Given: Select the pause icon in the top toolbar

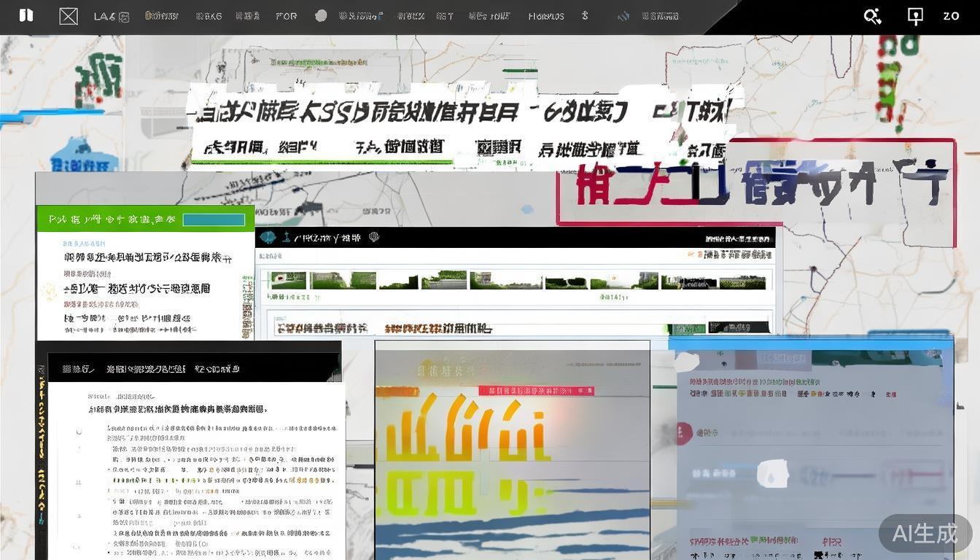Looking at the screenshot, I should [x=26, y=15].
